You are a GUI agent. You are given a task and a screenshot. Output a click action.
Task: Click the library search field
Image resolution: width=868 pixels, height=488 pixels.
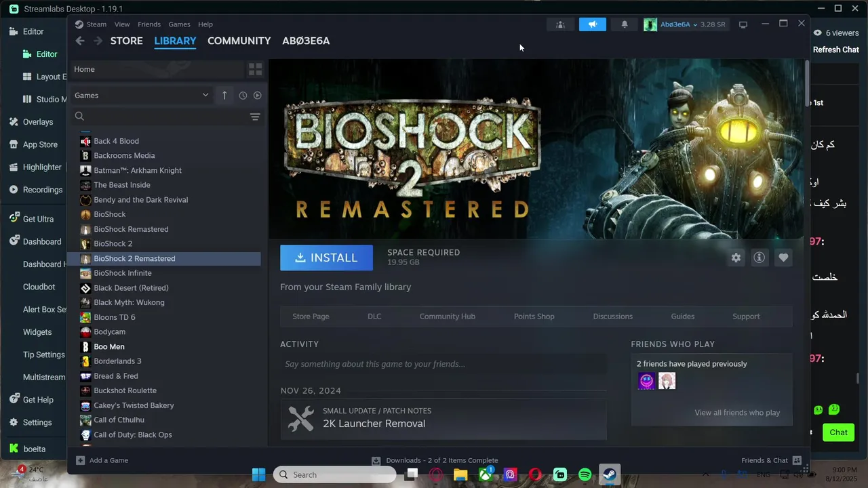point(159,117)
